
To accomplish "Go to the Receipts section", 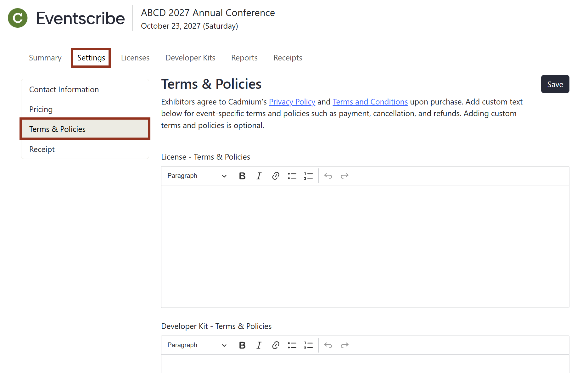I will click(x=287, y=58).
